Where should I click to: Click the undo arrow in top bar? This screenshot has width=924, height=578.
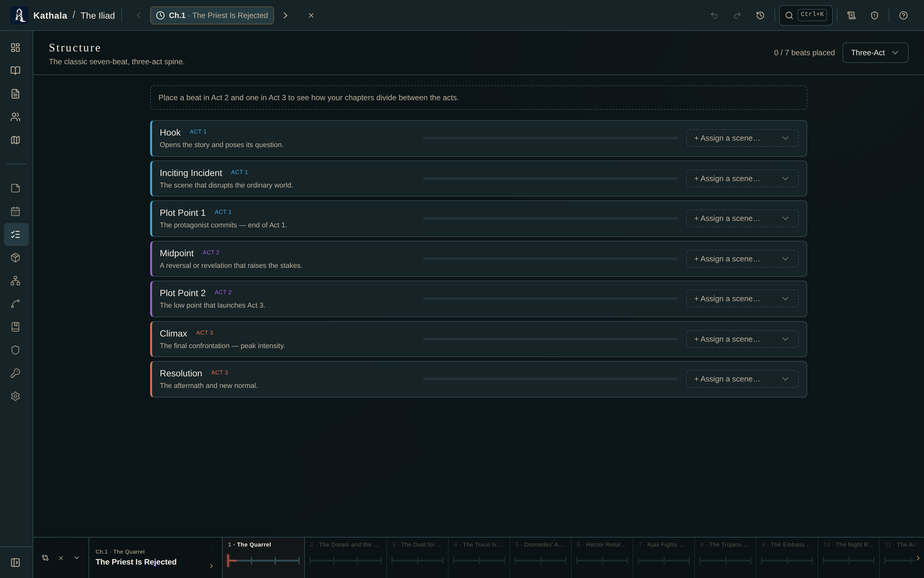click(x=714, y=15)
